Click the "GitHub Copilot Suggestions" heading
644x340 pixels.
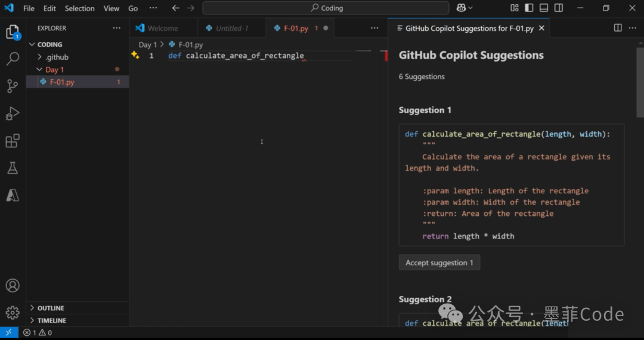pos(471,55)
